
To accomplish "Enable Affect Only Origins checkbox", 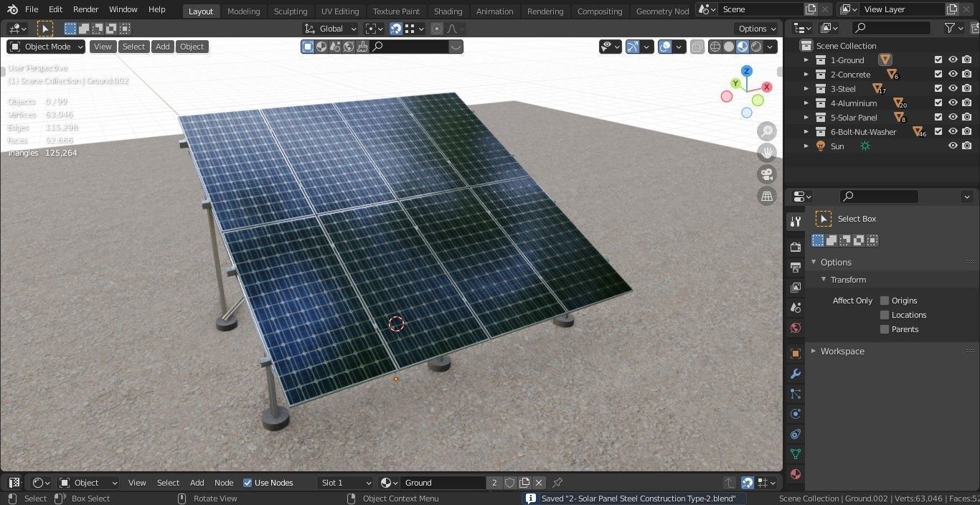I will (x=885, y=301).
